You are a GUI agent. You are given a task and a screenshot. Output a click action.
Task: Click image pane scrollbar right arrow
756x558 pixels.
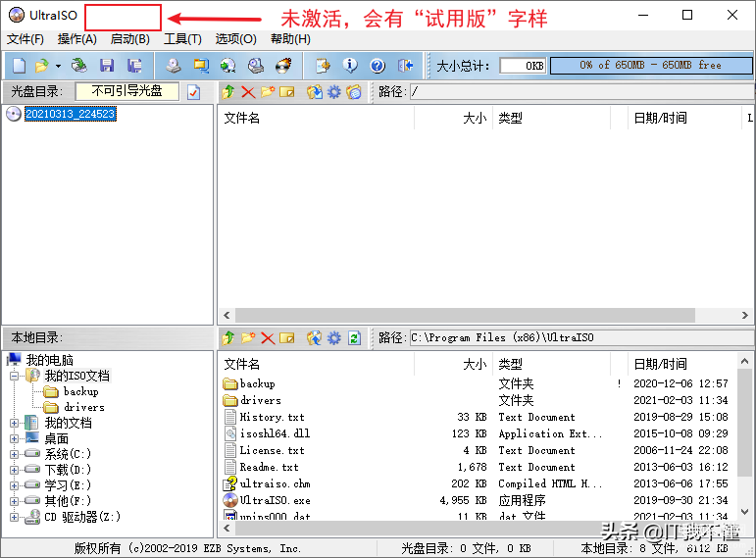click(745, 316)
